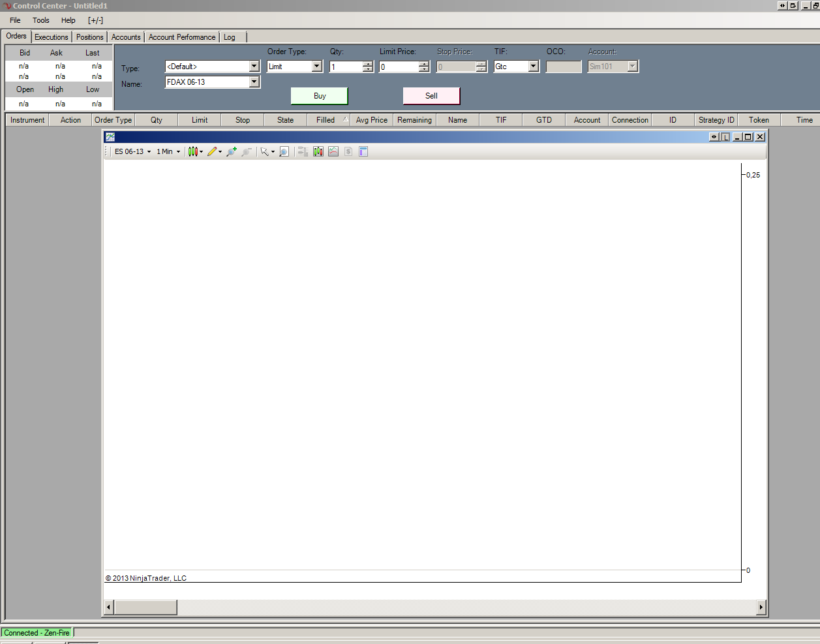Click the chart window left-right arrows icon
The image size is (820, 644).
(714, 137)
